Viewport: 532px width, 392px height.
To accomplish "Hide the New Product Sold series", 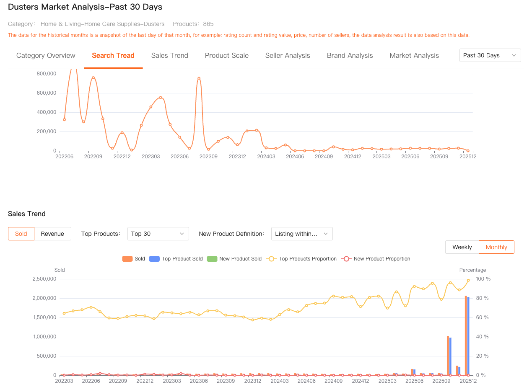I will (x=234, y=259).
